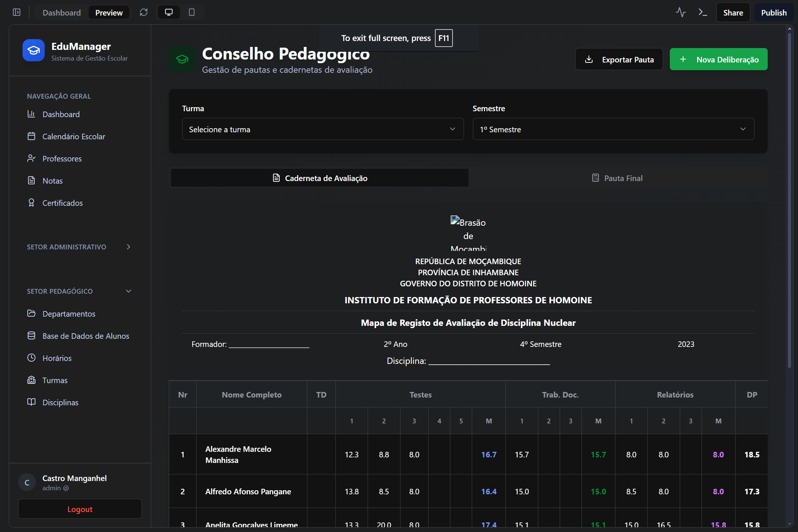Click the Alfredo Afonso Pangane name cell
The width and height of the screenshot is (798, 532).
[x=252, y=491]
